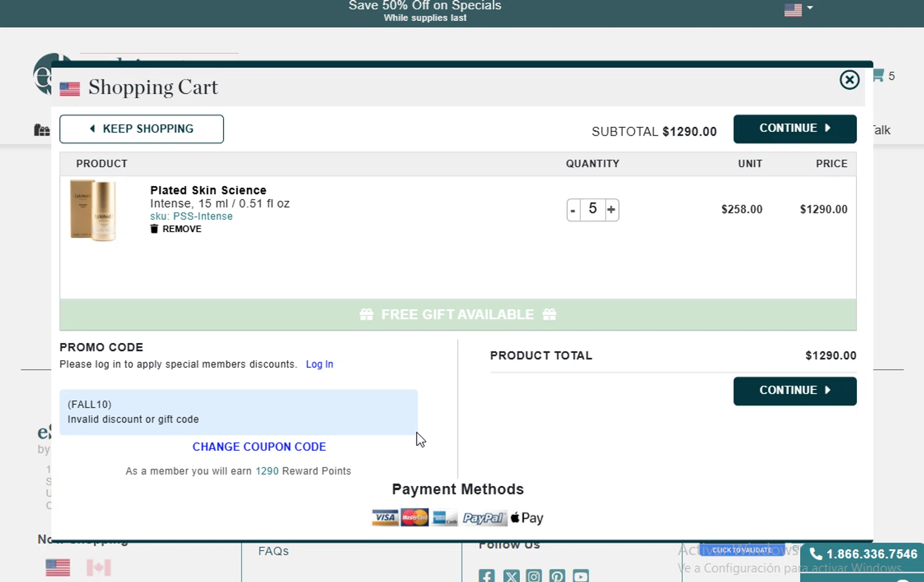Click the QUANTITY column header
The width and height of the screenshot is (924, 582).
tap(593, 164)
